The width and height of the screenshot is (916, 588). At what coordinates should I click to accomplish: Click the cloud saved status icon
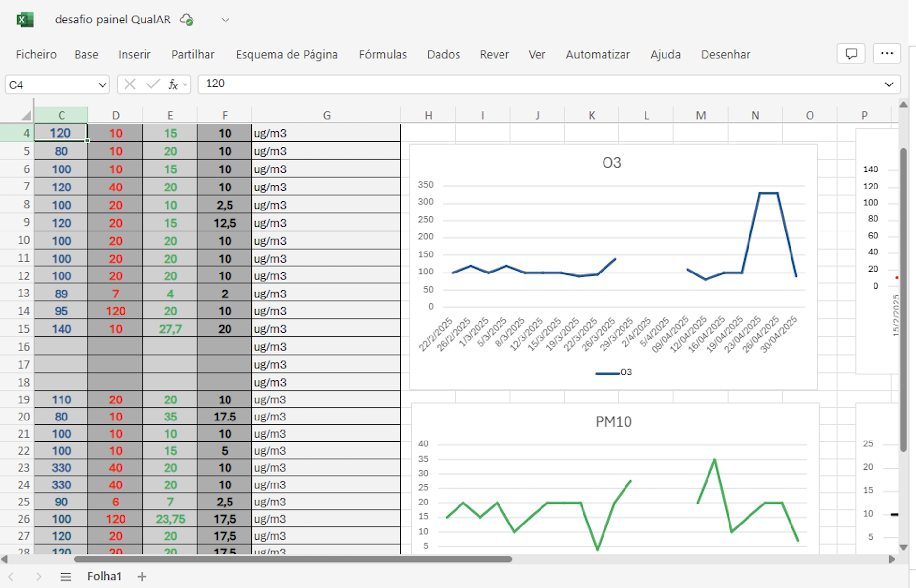[x=187, y=20]
